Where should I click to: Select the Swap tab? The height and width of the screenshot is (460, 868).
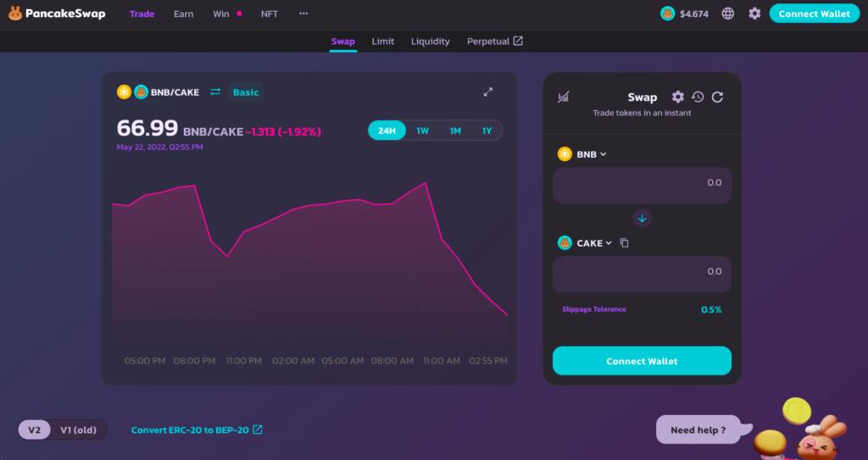click(342, 42)
